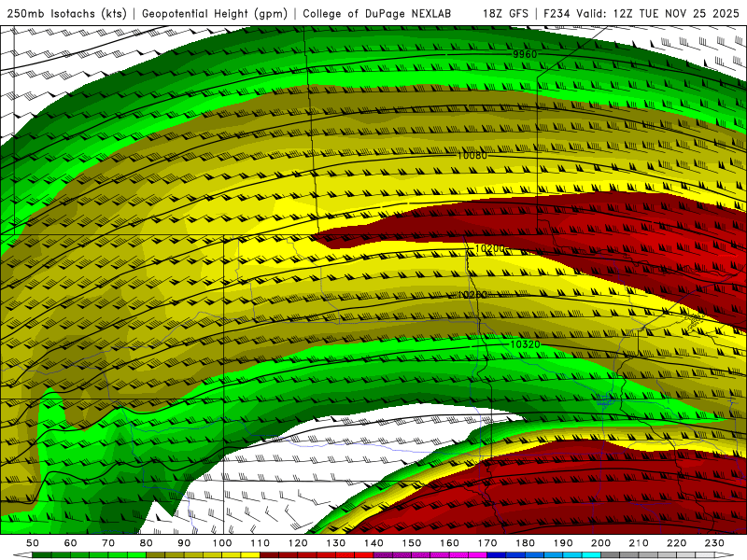Viewport: 747px width, 560px height.
Task: Click the 130 knot legend label
Action: (x=336, y=543)
